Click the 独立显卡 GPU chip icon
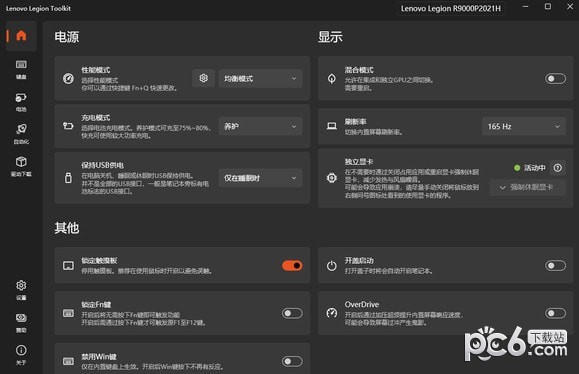The height and width of the screenshot is (374, 579). click(332, 178)
